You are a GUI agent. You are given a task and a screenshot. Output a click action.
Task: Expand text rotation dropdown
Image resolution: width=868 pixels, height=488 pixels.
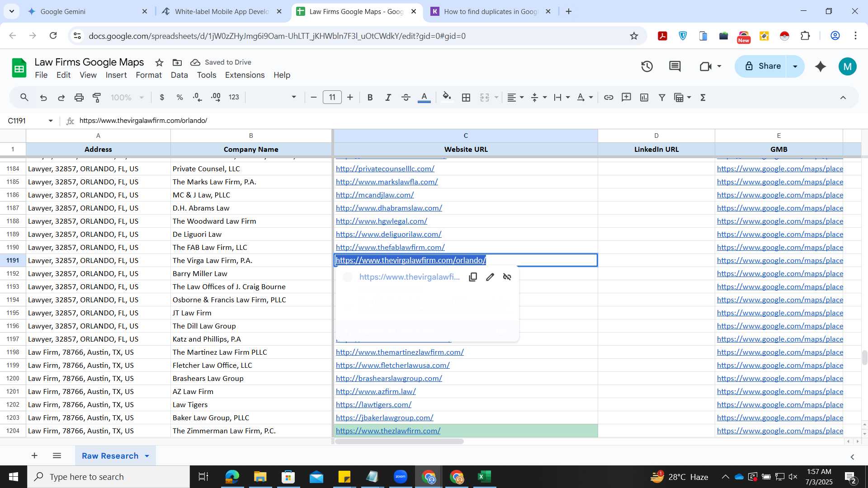(591, 97)
